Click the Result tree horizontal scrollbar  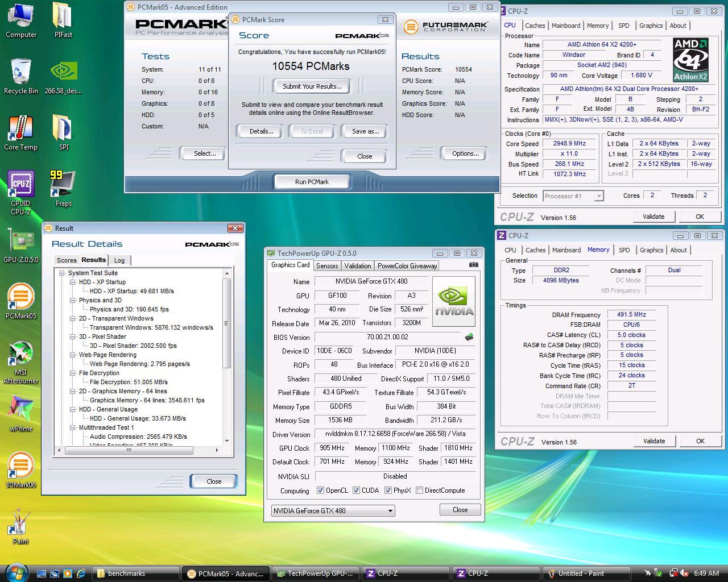coord(129,450)
